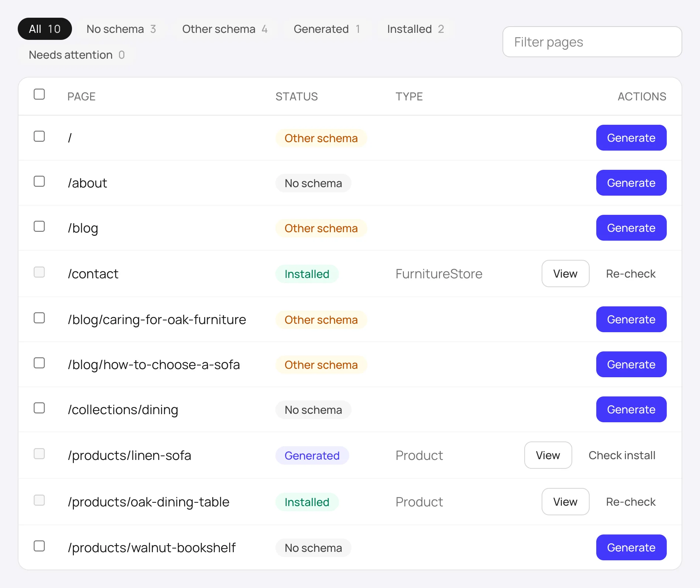Tick the /products/linen-sofa row checkbox
Screen dimensions: 700x588
point(39,454)
